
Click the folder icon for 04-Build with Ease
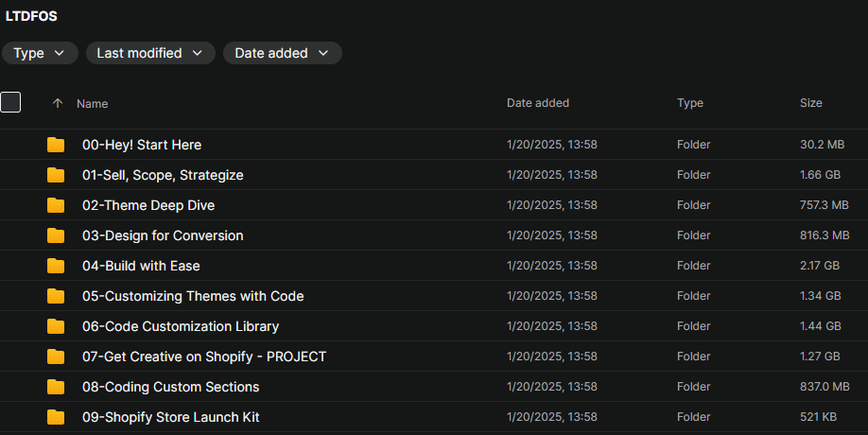coord(56,266)
